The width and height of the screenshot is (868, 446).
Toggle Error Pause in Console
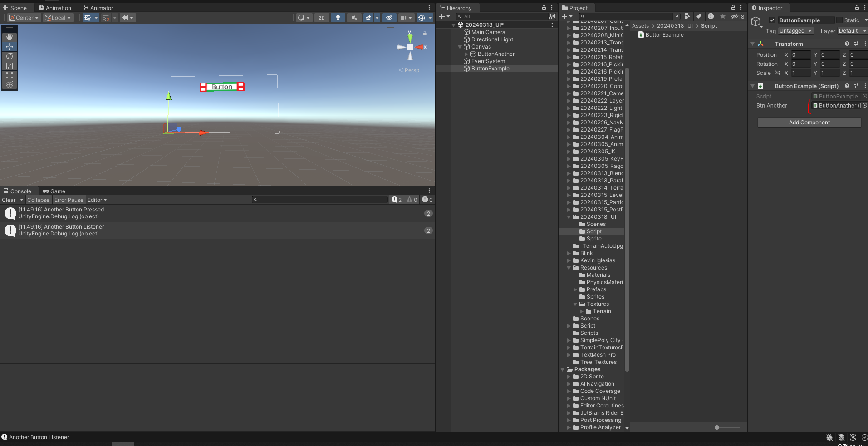click(x=69, y=200)
